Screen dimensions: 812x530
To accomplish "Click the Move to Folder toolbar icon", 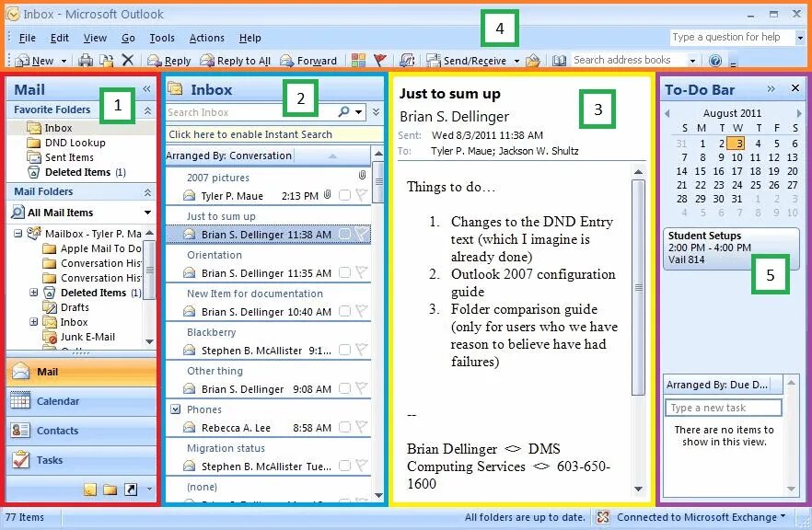I will pos(106,61).
